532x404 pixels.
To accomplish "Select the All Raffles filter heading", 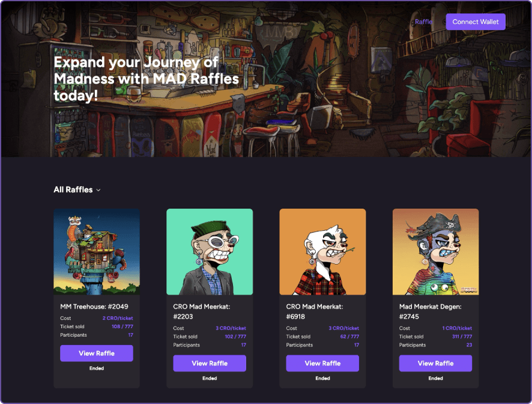I will (73, 189).
